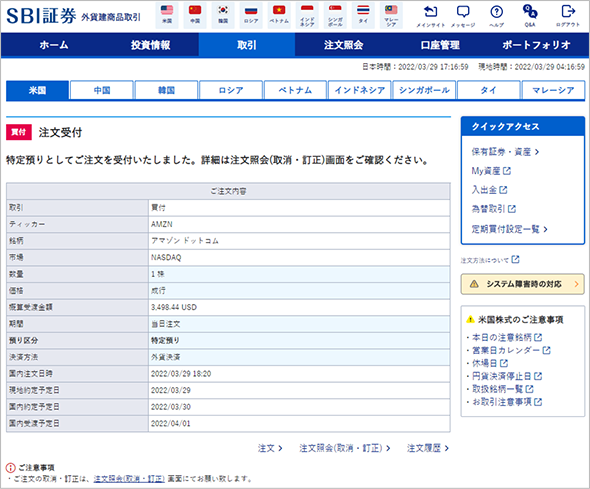590x489 pixels.
Task: Click the 特定預り value cell
Action: (299, 340)
